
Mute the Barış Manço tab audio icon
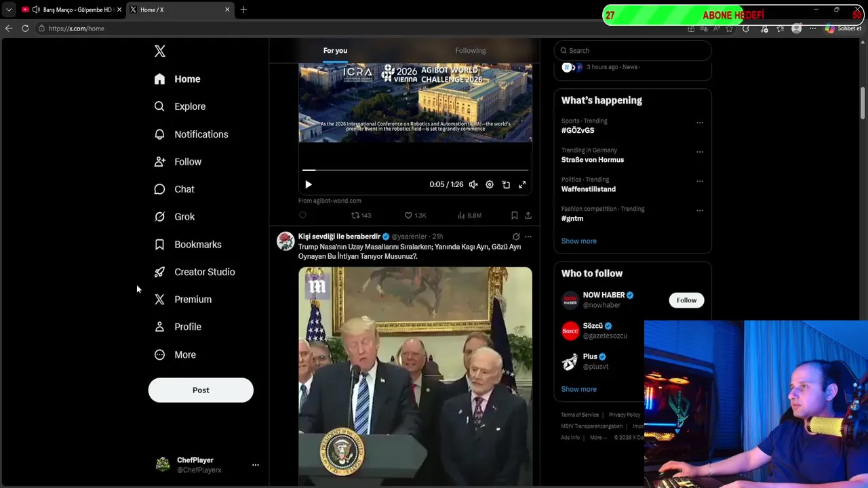[36, 9]
